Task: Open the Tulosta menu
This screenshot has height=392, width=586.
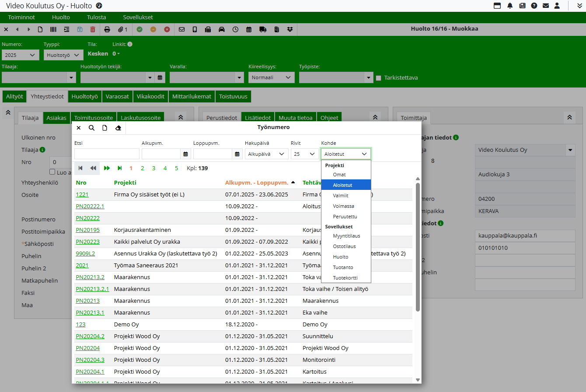Action: pos(96,17)
